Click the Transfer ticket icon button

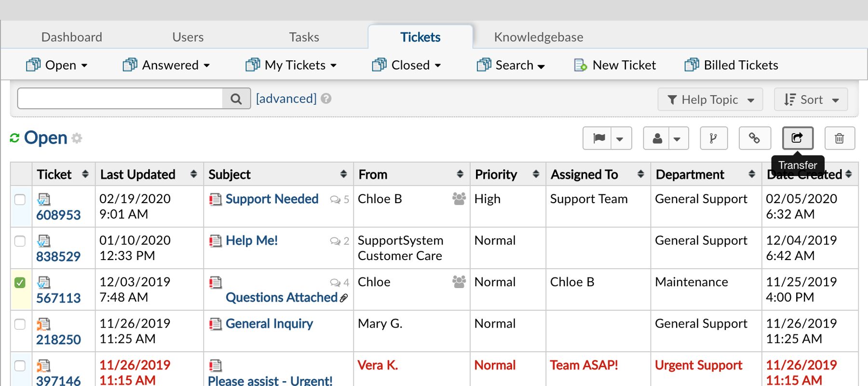tap(798, 138)
